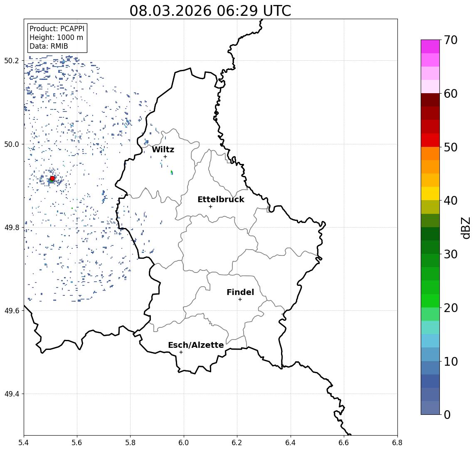Image resolution: width=476 pixels, height=451 pixels.
Task: Click the latitude axis label 50.0
Action: pos(12,144)
